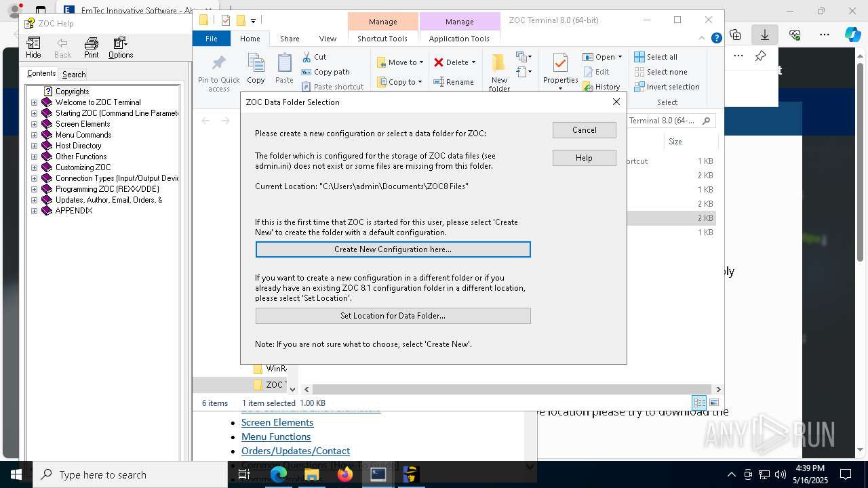Open the Copy to dropdown

399,82
